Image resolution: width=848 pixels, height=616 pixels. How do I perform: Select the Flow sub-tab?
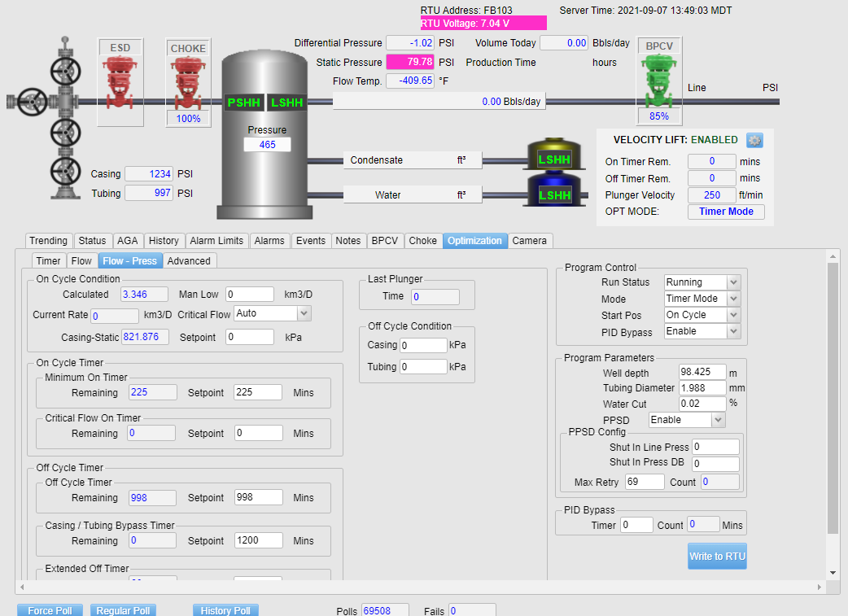click(x=81, y=260)
